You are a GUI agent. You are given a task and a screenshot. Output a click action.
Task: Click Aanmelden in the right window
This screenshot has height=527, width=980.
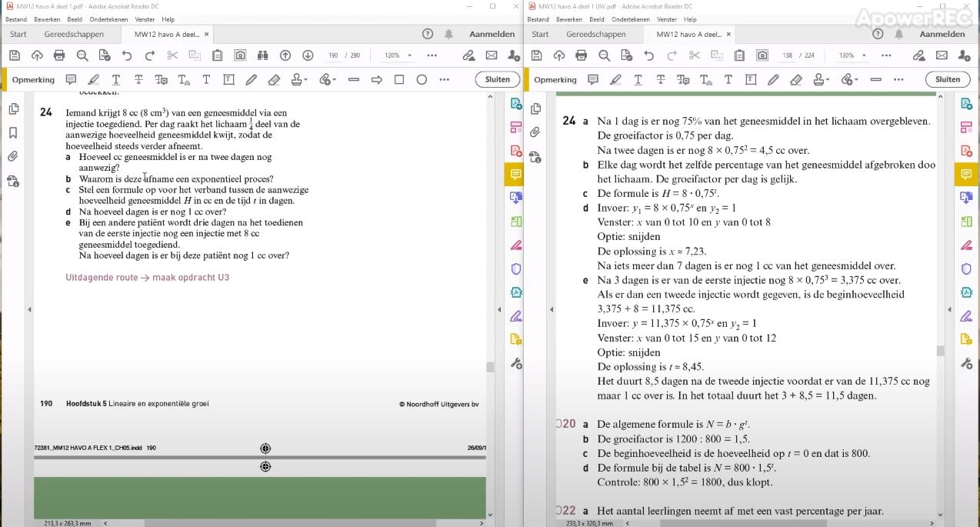click(x=942, y=34)
